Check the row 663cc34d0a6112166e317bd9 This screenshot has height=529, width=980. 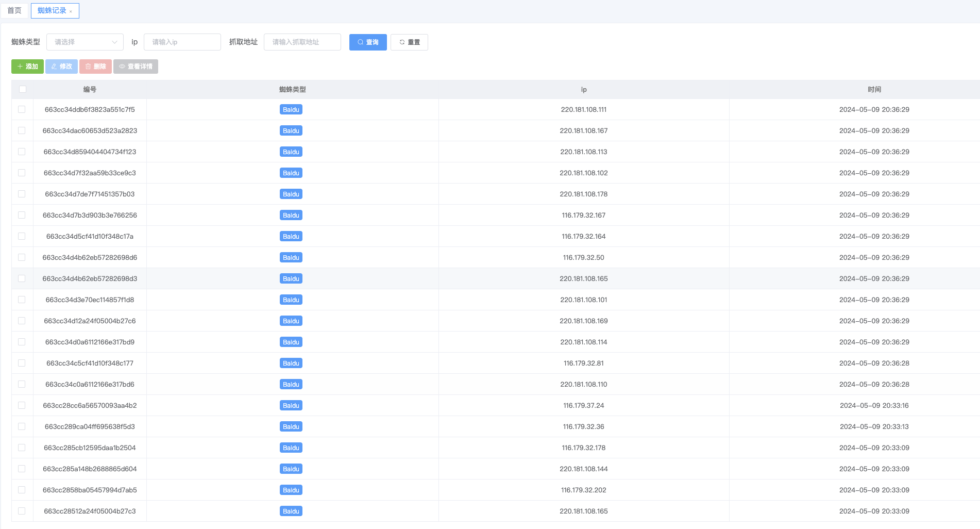pyautogui.click(x=22, y=342)
